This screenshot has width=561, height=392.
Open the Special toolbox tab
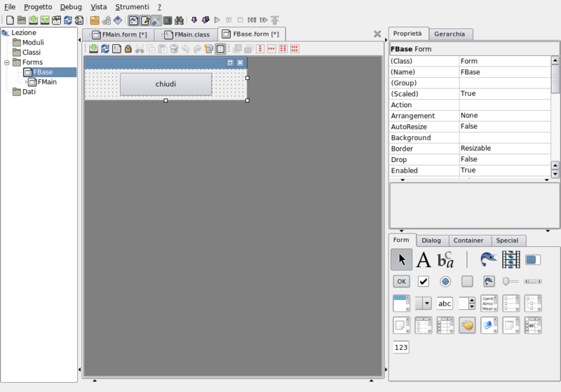507,241
